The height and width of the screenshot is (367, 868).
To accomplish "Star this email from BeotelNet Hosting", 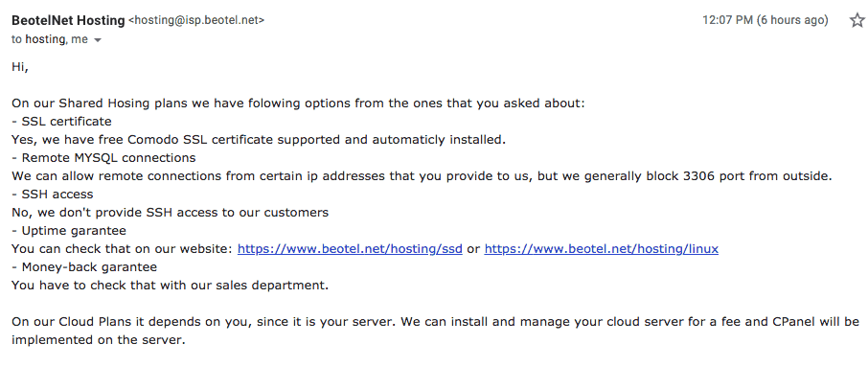I will click(857, 20).
